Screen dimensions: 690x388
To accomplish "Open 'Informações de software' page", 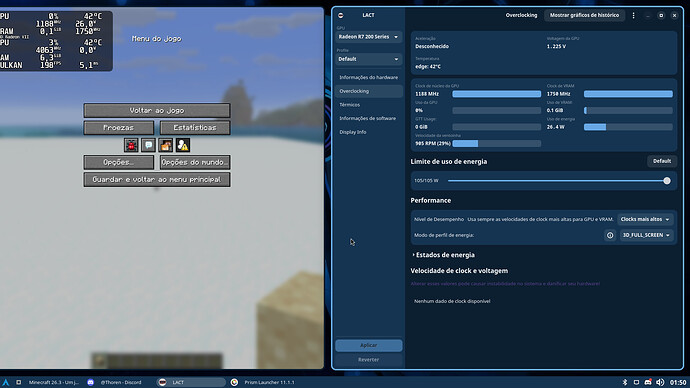I will click(368, 118).
